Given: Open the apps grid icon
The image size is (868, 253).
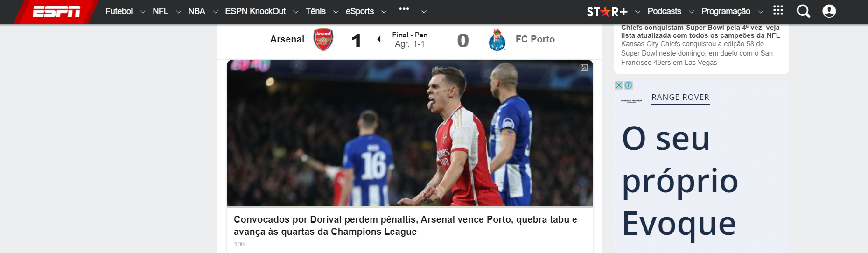Looking at the screenshot, I should (778, 10).
